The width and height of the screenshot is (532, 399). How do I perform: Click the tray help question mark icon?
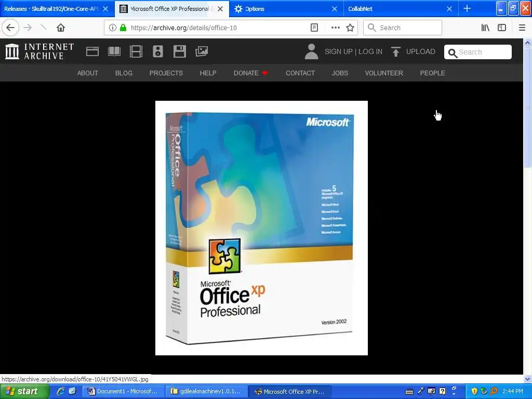(443, 391)
